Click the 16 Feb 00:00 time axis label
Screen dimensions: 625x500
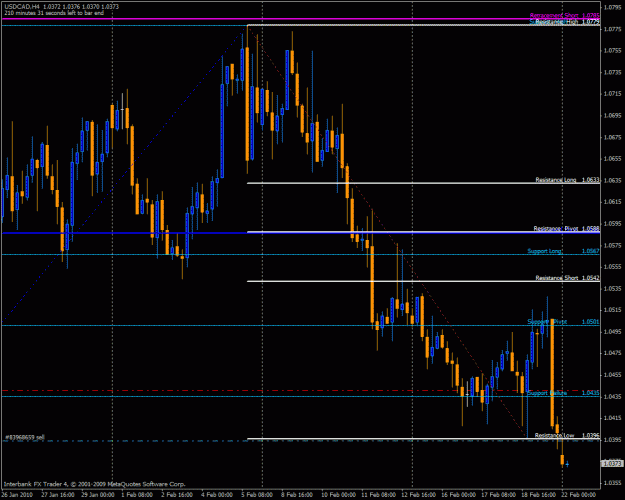point(458,494)
